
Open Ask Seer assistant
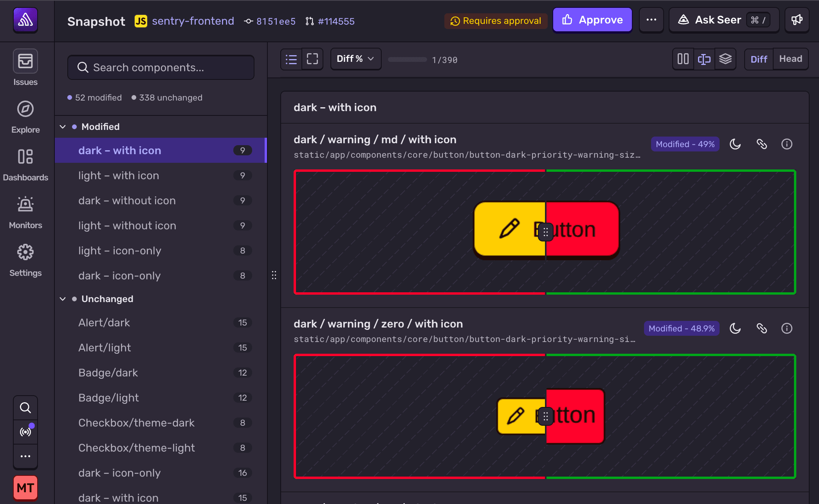point(724,20)
